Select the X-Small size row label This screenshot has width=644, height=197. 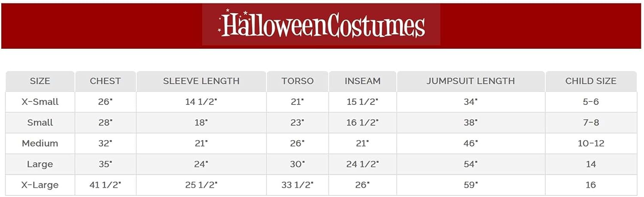(40, 102)
